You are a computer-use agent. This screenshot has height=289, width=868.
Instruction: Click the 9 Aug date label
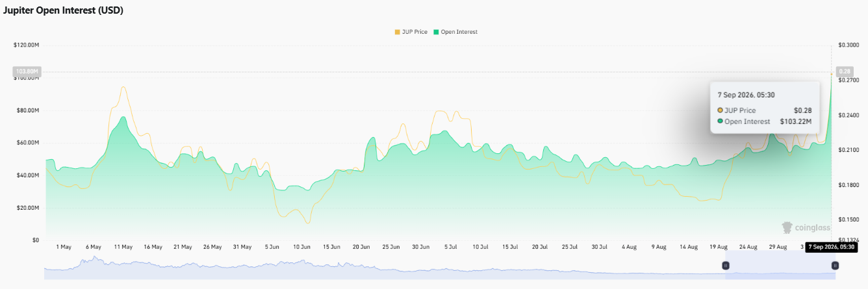coord(659,247)
